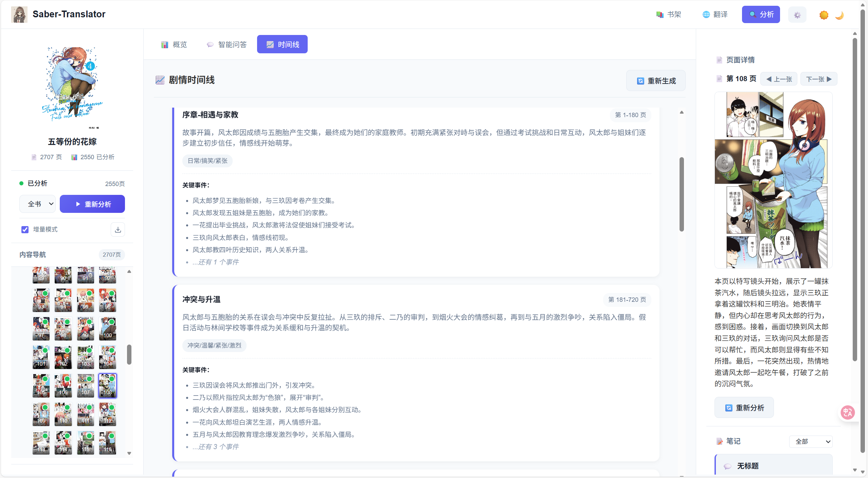Select page thumbnail 100
This screenshot has width=868, height=478.
coord(108,329)
